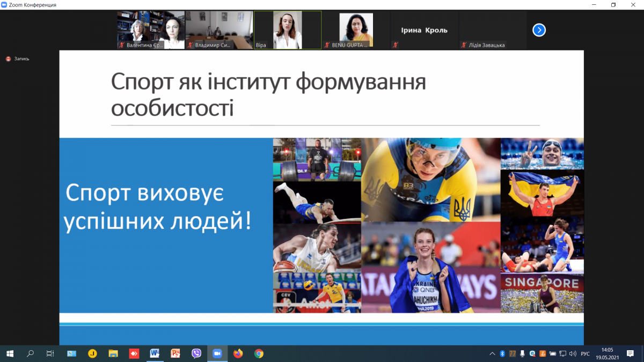Select BENU GUPTA's video tile
This screenshot has height=362, width=644.
(x=356, y=30)
